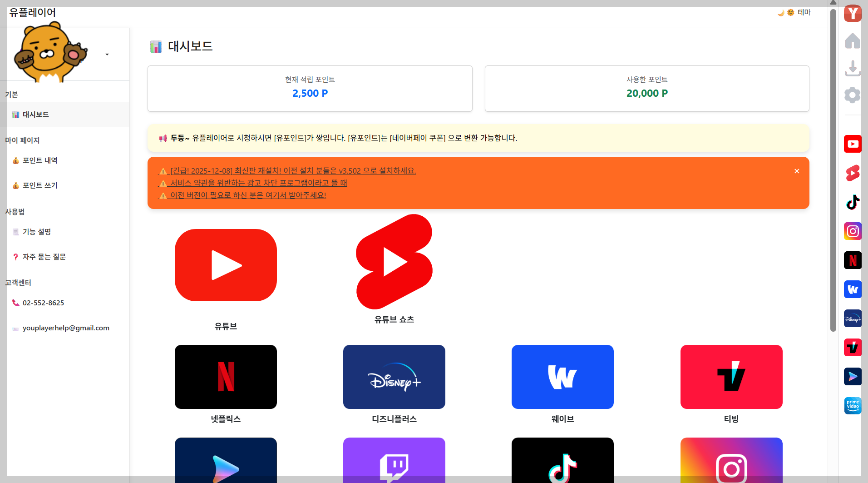Click the 유플레이어 title logo

[32, 13]
